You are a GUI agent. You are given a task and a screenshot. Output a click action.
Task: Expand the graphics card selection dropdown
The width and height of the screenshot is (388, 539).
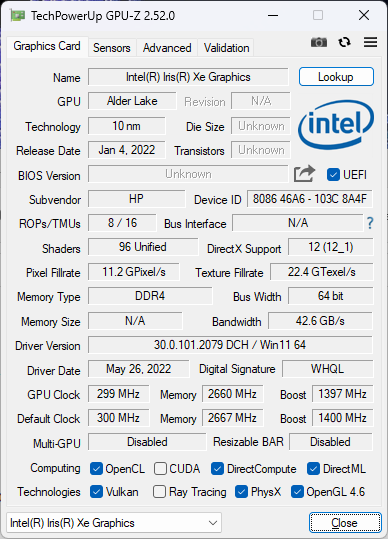pyautogui.click(x=114, y=523)
